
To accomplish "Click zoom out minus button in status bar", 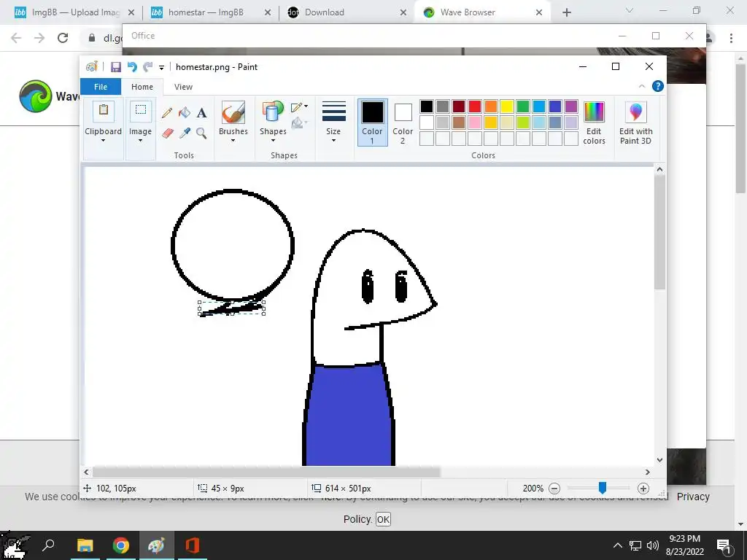I will 554,488.
